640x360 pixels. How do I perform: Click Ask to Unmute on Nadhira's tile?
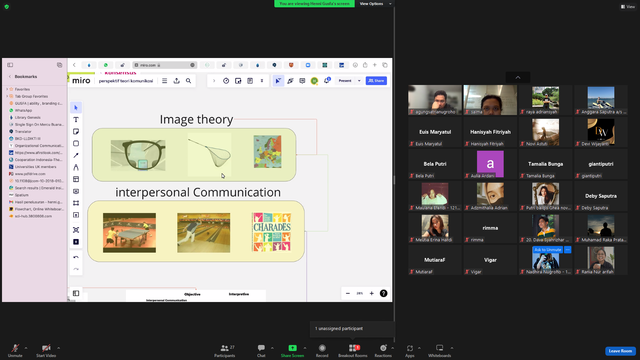pos(547,249)
